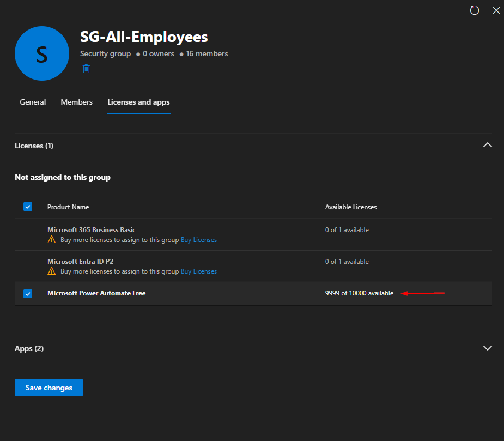Image resolution: width=504 pixels, height=441 pixels.
Task: Click the 'Licenses (1)' heading text
Action: coord(34,146)
